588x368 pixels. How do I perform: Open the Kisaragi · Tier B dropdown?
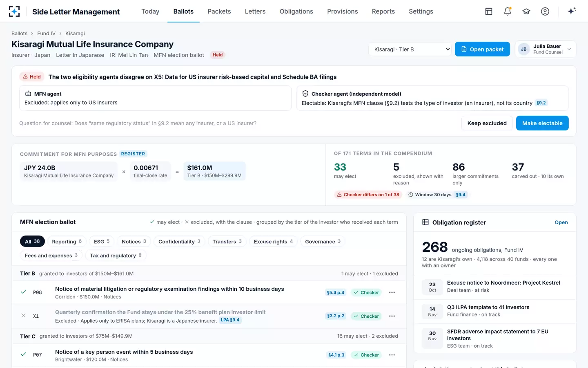(410, 49)
